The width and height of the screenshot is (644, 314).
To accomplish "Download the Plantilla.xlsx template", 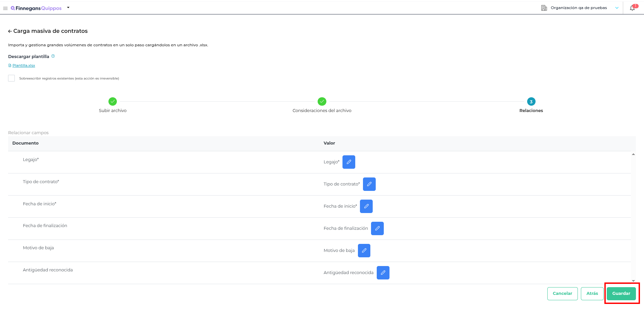I will tap(24, 65).
